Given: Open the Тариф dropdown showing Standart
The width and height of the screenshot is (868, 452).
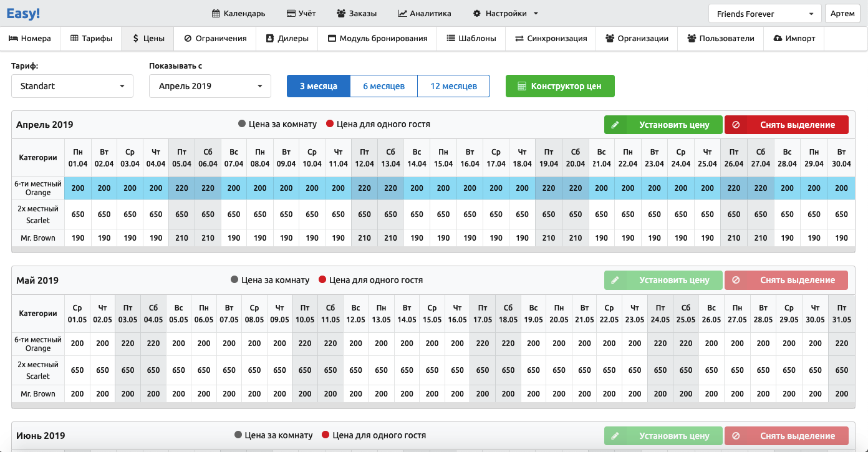Looking at the screenshot, I should pyautogui.click(x=72, y=86).
